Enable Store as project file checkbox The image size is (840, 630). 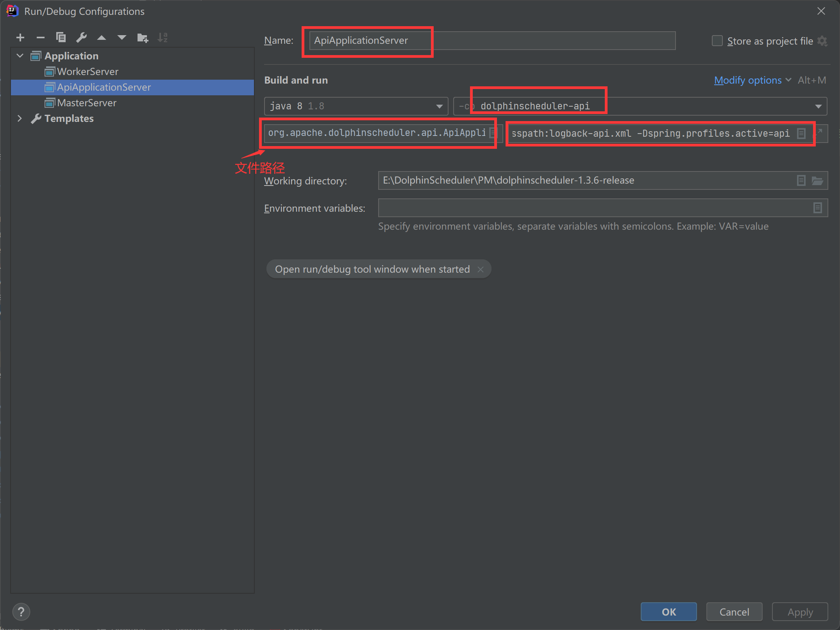717,41
